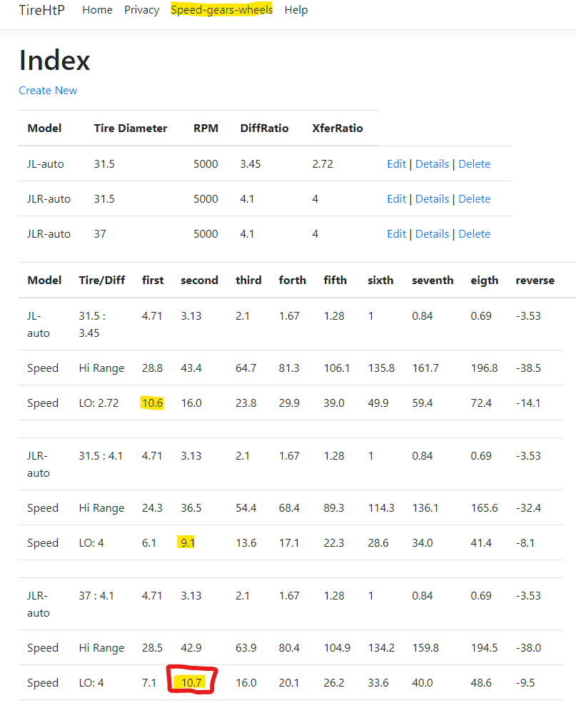The width and height of the screenshot is (576, 728).
Task: Delete the JLR-auto 31.5 row
Action: click(x=475, y=198)
